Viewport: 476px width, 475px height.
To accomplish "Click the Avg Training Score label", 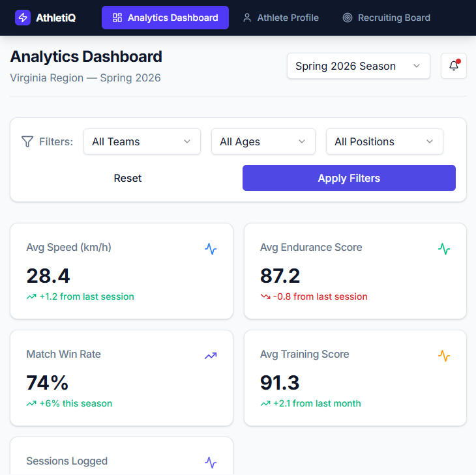I will 305,354.
